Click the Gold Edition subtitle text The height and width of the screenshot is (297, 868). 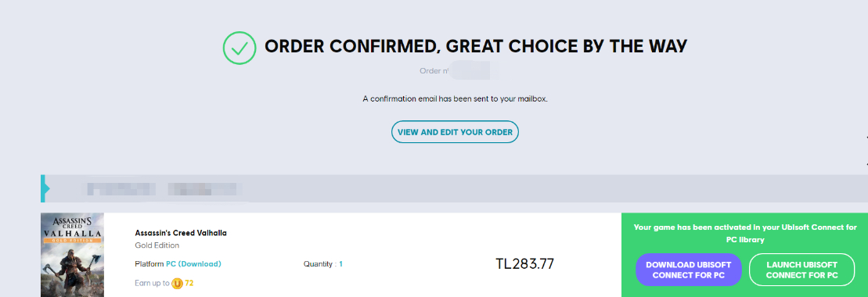pos(157,245)
